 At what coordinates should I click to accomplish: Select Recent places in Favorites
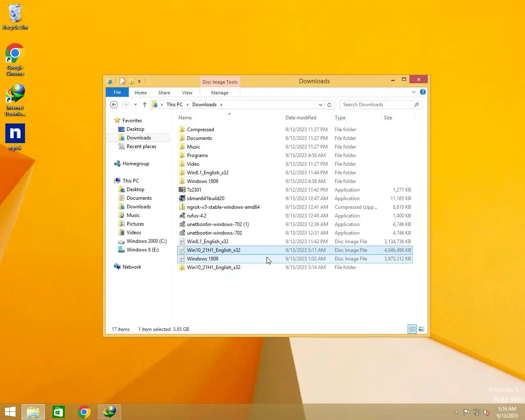point(141,146)
